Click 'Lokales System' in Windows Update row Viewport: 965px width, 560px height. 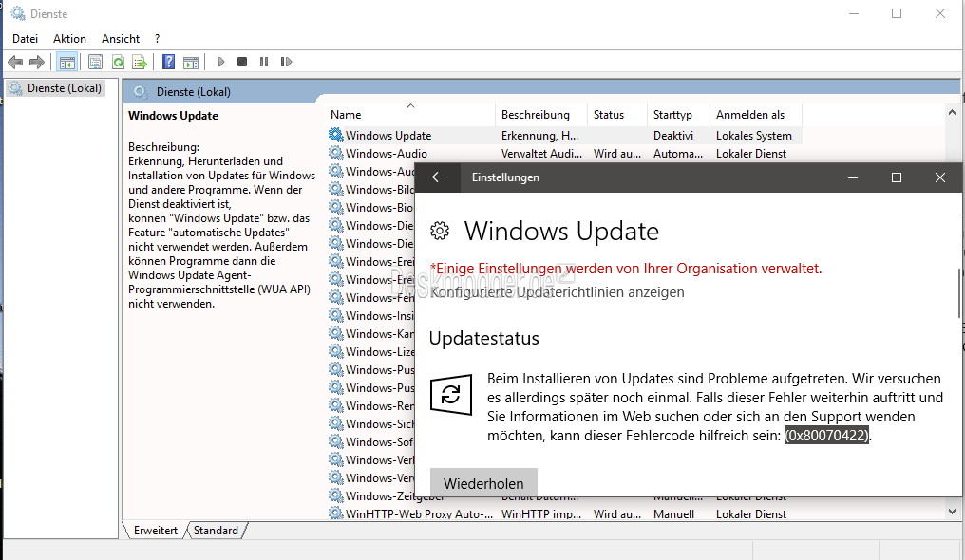coord(754,135)
